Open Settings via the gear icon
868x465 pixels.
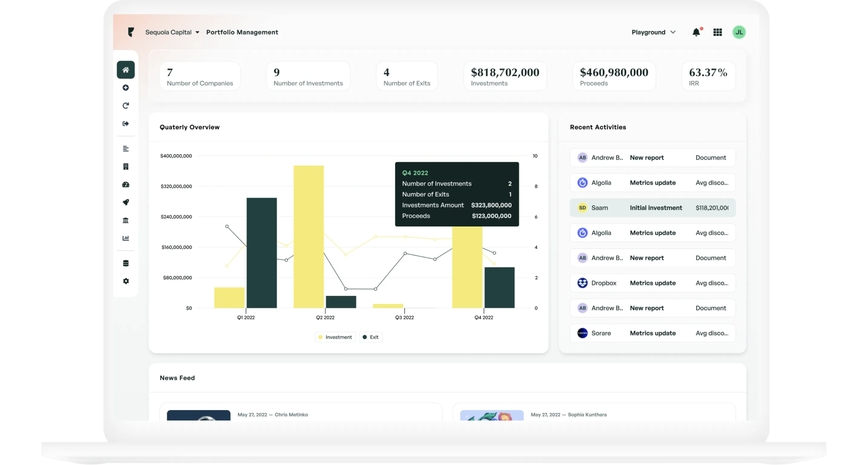[126, 281]
